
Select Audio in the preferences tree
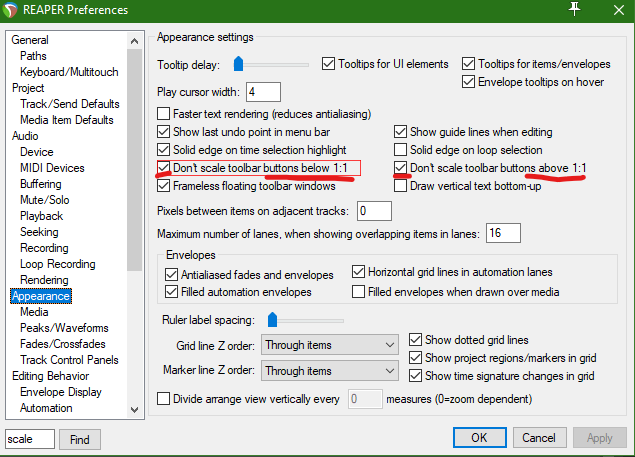25,136
